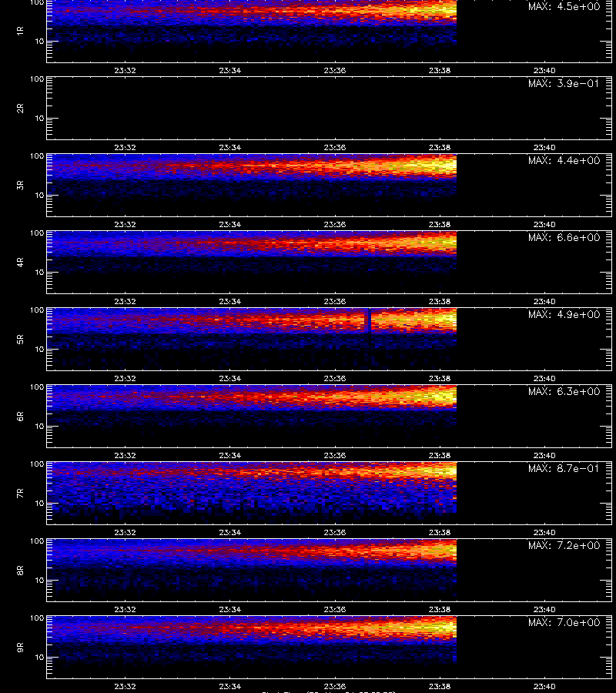616x693 pixels.
Task: Click the 23:32 time label below 1R panel
Action: [125, 70]
